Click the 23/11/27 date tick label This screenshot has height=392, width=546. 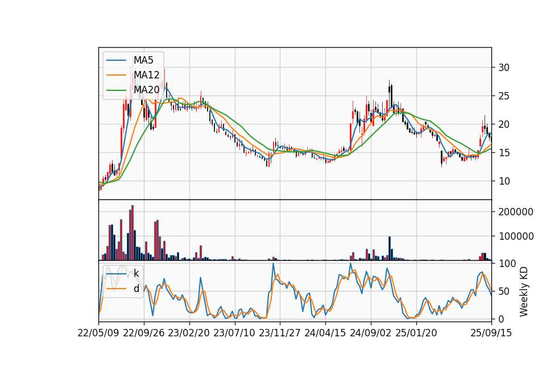point(280,333)
